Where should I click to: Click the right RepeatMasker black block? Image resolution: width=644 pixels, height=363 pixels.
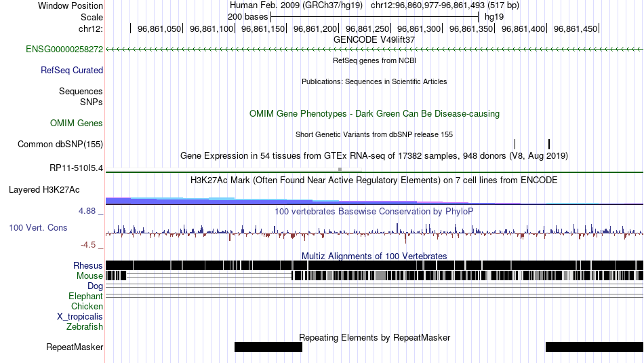pyautogui.click(x=595, y=347)
